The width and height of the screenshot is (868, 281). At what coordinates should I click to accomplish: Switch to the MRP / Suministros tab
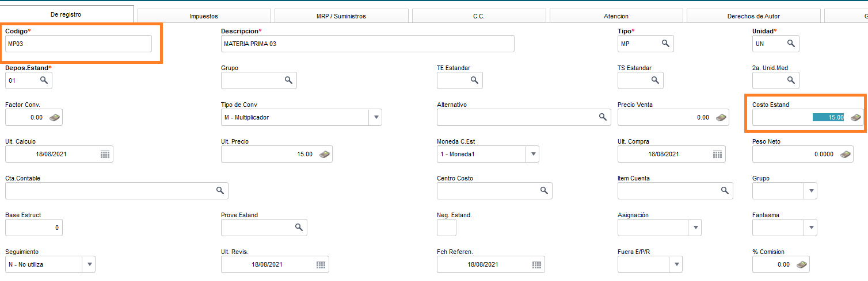pos(341,16)
